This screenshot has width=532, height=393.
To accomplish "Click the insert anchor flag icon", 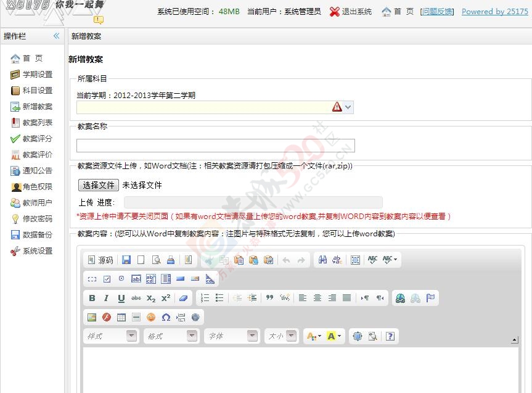I will [x=431, y=298].
